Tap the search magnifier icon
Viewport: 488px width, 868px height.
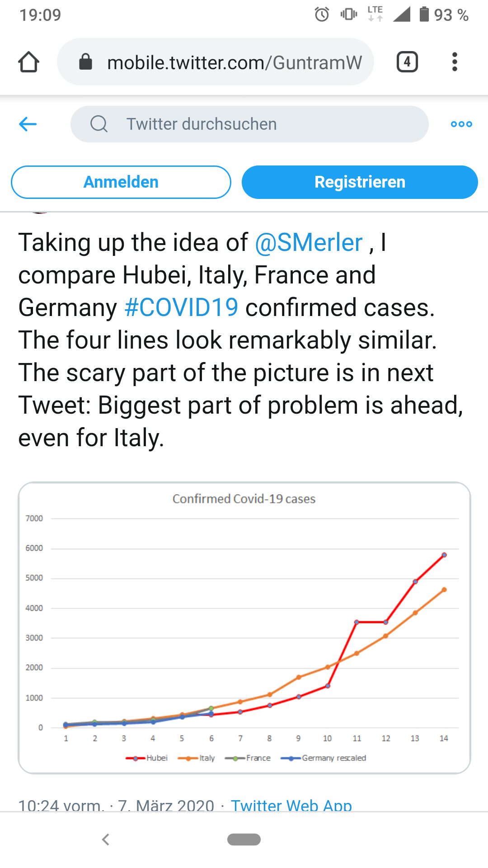point(99,124)
